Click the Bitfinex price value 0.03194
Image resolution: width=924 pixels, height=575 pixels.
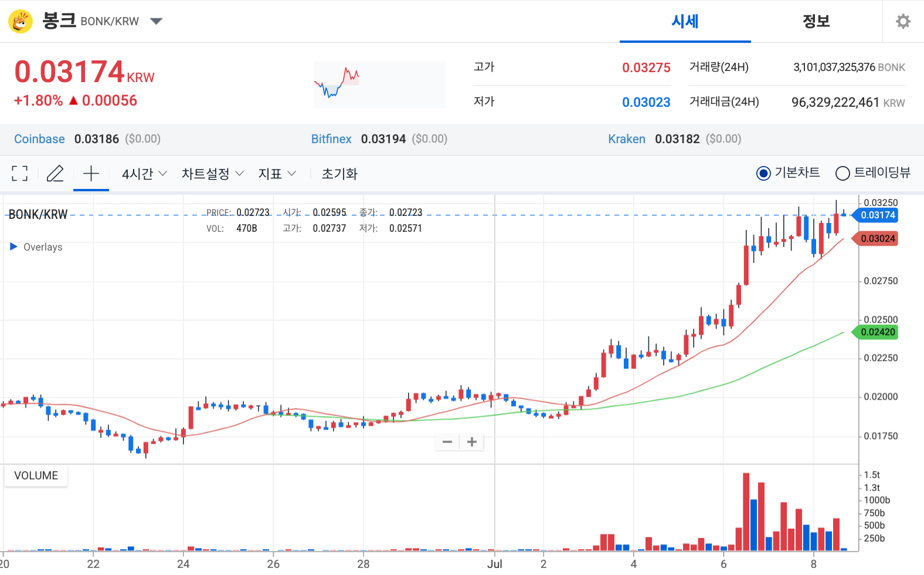(x=383, y=139)
